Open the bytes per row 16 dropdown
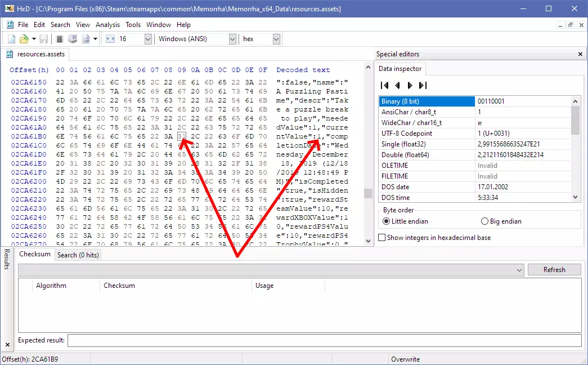 [148, 39]
